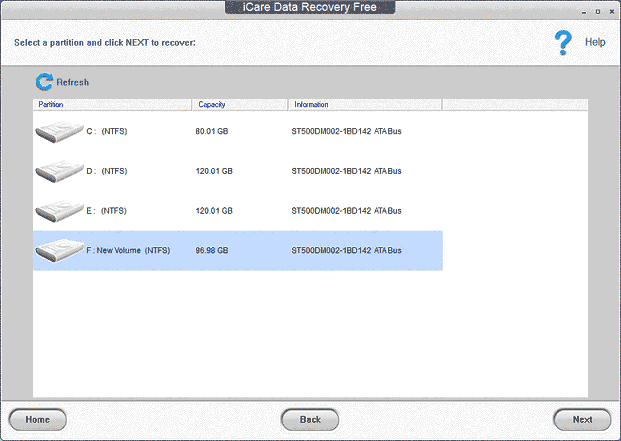Image resolution: width=621 pixels, height=441 pixels.
Task: Click the D: row ST500DM002 information text
Action: pyautogui.click(x=346, y=171)
